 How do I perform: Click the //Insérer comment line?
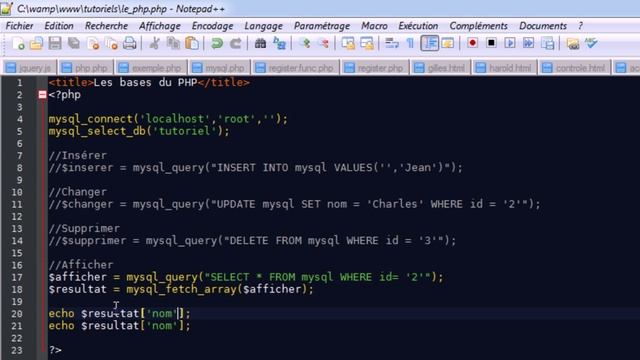click(78, 156)
